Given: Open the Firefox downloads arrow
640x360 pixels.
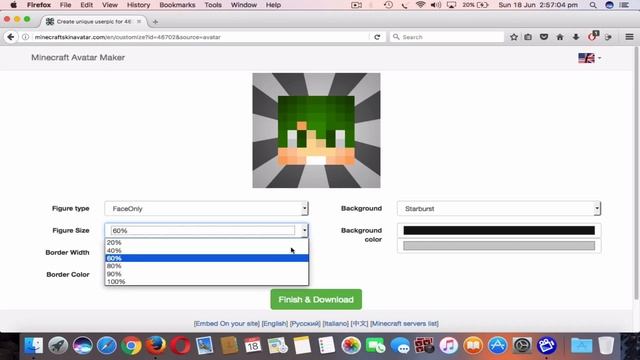Looking at the screenshot, I should pyautogui.click(x=576, y=37).
